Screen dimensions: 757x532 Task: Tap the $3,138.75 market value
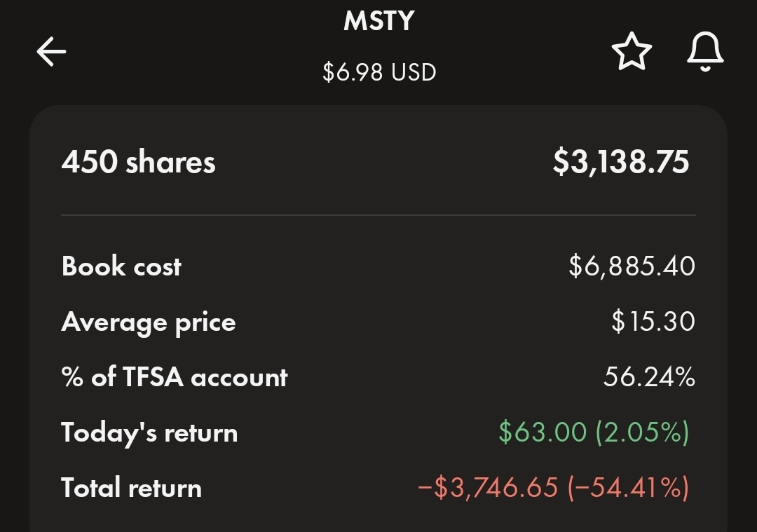[621, 162]
